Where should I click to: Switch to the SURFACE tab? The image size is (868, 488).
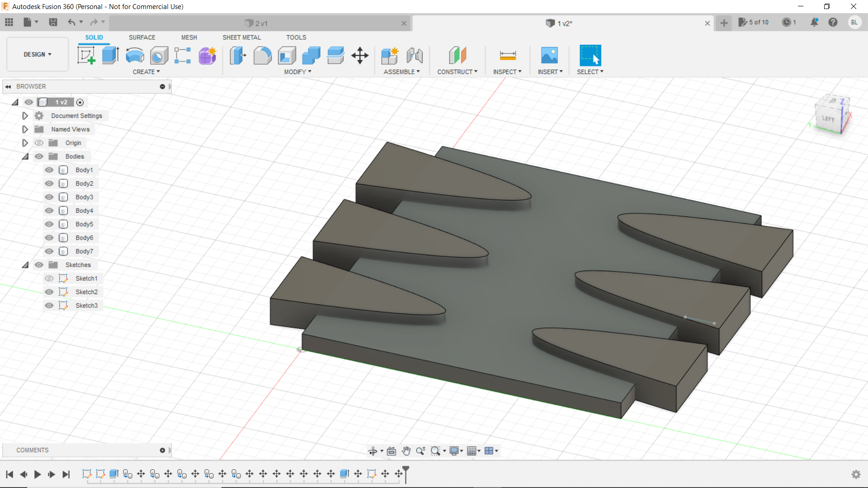click(142, 38)
